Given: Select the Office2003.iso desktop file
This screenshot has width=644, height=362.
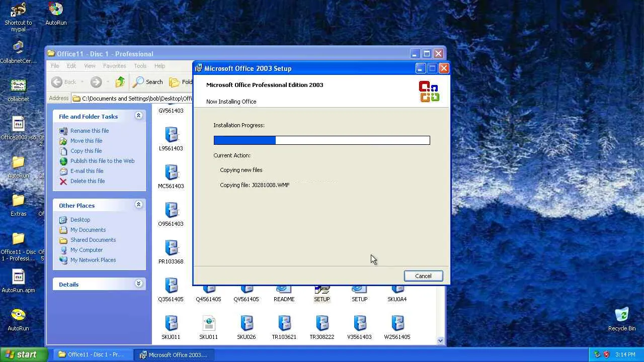Looking at the screenshot, I should click(18, 129).
